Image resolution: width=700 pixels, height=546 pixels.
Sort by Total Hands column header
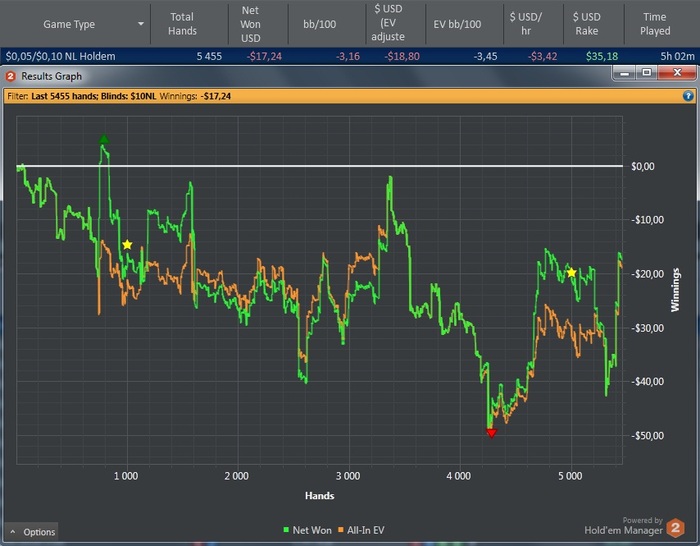point(182,24)
